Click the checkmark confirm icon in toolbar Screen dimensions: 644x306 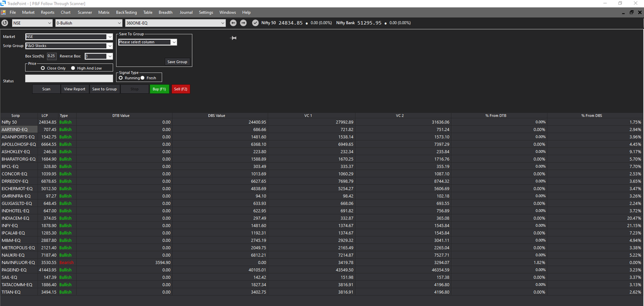[255, 23]
